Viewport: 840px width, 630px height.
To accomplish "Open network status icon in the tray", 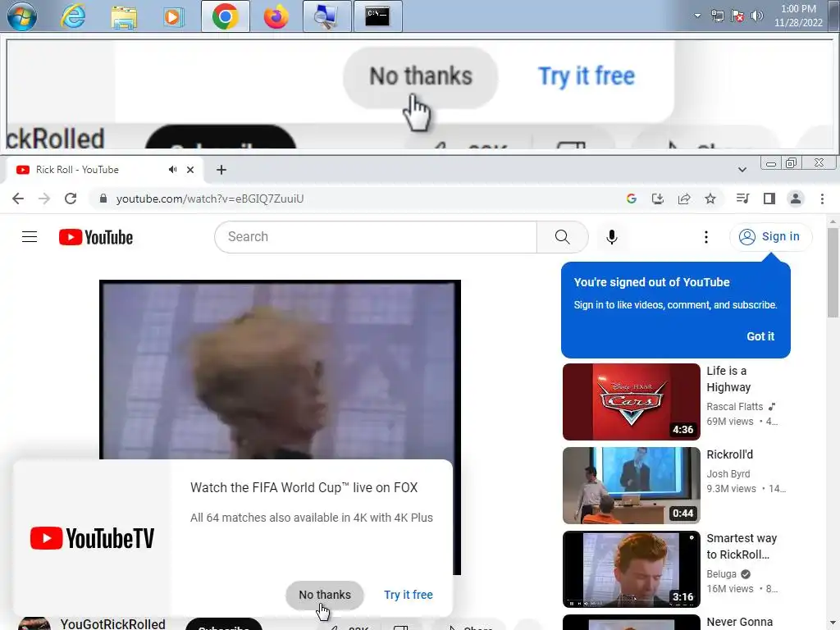I will click(x=717, y=16).
